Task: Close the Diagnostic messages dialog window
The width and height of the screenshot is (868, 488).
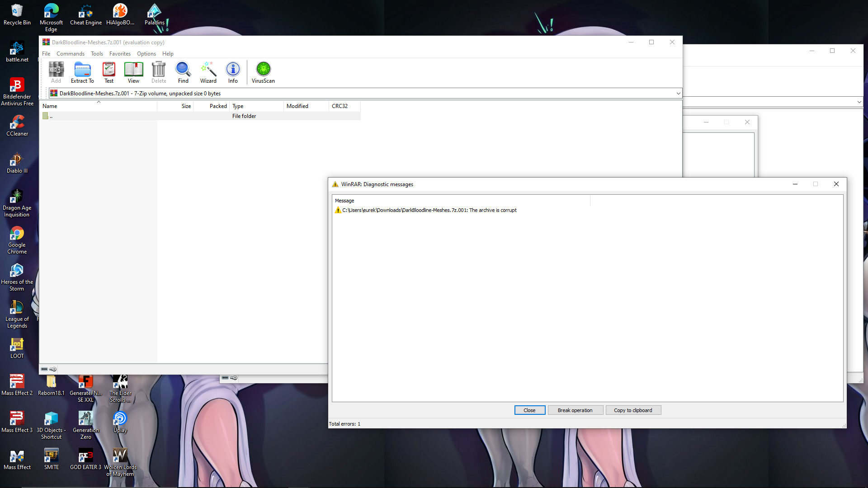Action: click(x=836, y=184)
